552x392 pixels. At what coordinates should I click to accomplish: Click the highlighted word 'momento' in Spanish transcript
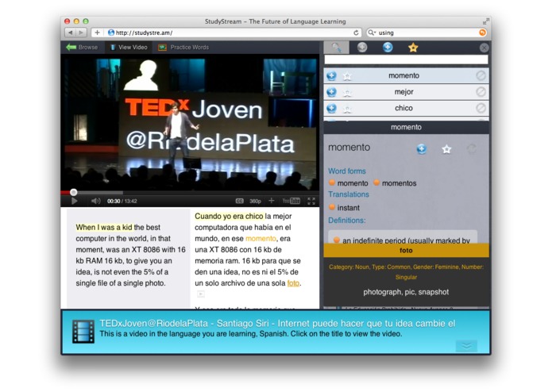261,238
